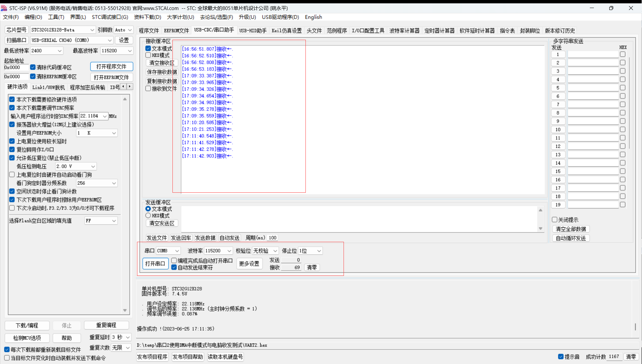Check HEX box for multi-string row 1

(x=622, y=54)
